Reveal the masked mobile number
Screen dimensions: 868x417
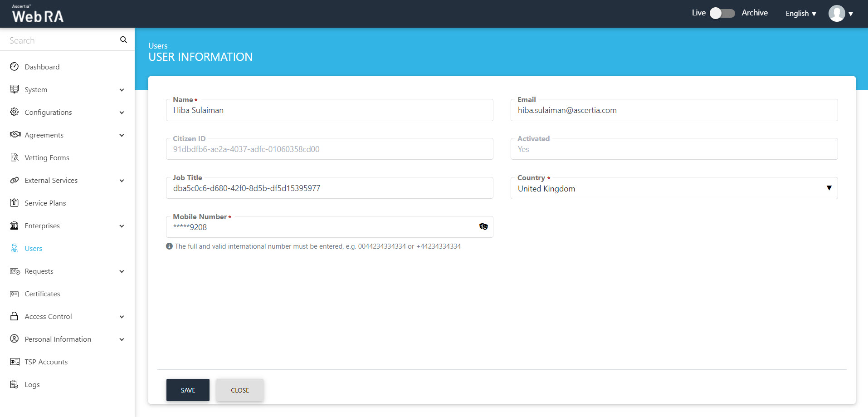[x=483, y=227]
